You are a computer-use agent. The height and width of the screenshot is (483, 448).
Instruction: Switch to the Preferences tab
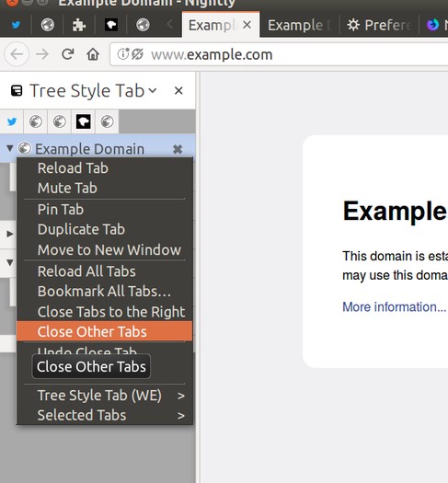379,25
